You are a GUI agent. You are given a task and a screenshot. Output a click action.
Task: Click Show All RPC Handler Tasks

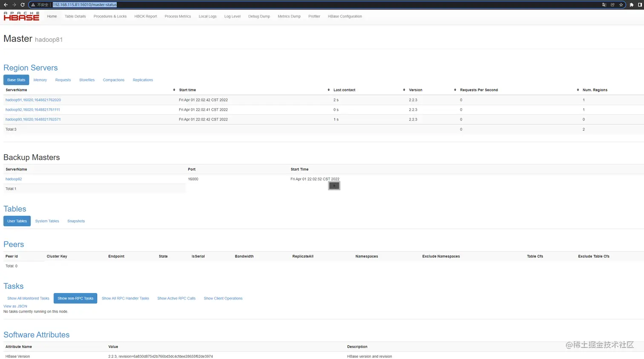pyautogui.click(x=125, y=299)
